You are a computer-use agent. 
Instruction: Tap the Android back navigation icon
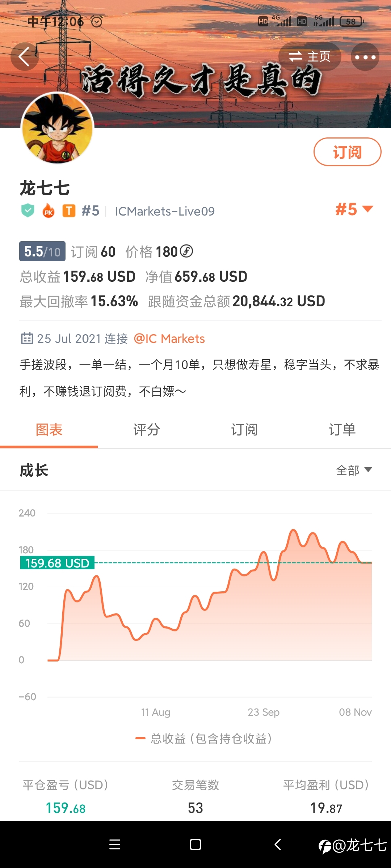278,844
